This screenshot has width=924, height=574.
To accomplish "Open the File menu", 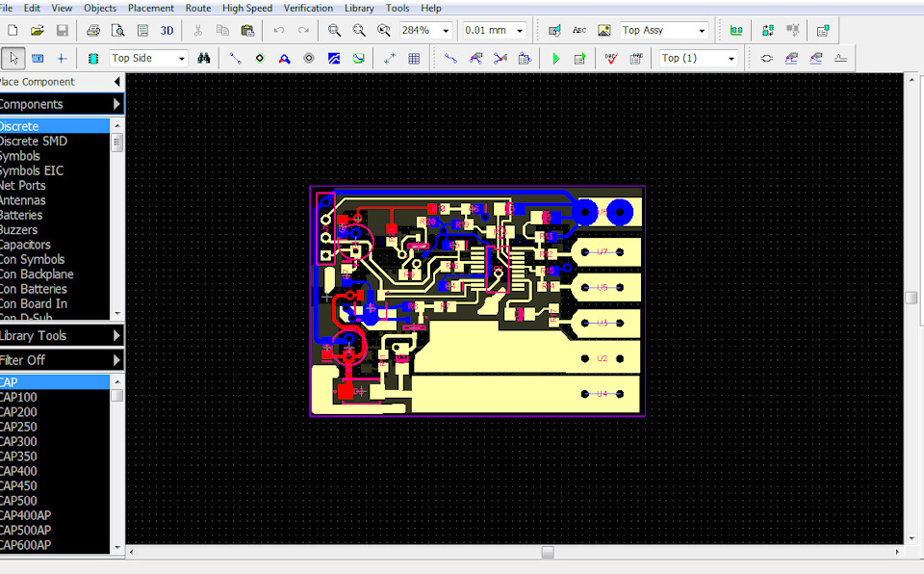I will click(x=6, y=9).
